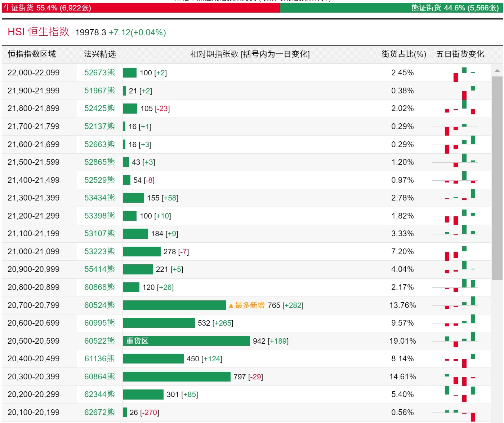
Task: Open the five-day sparkline chart for 20,500-20,599
Action: coord(455,340)
